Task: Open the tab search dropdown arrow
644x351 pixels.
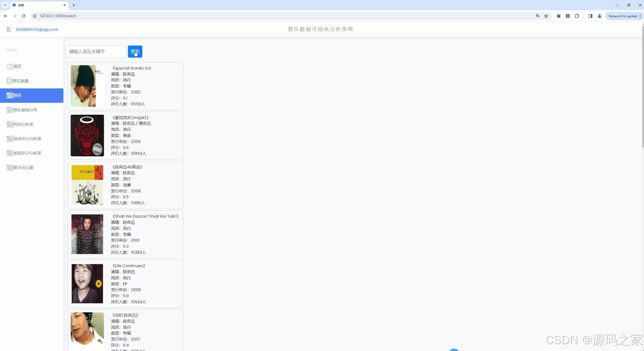Action: [x=5, y=5]
